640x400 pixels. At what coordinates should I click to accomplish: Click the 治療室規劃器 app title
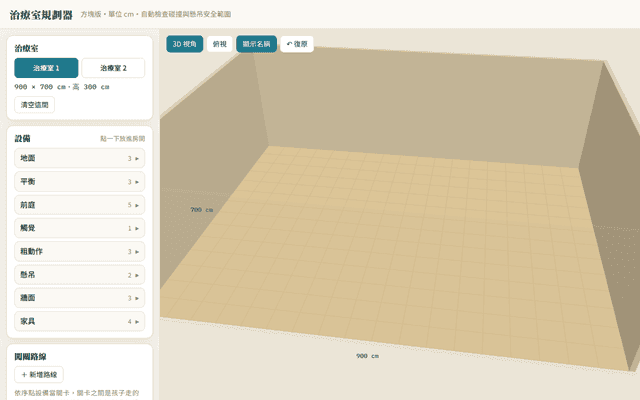point(41,15)
